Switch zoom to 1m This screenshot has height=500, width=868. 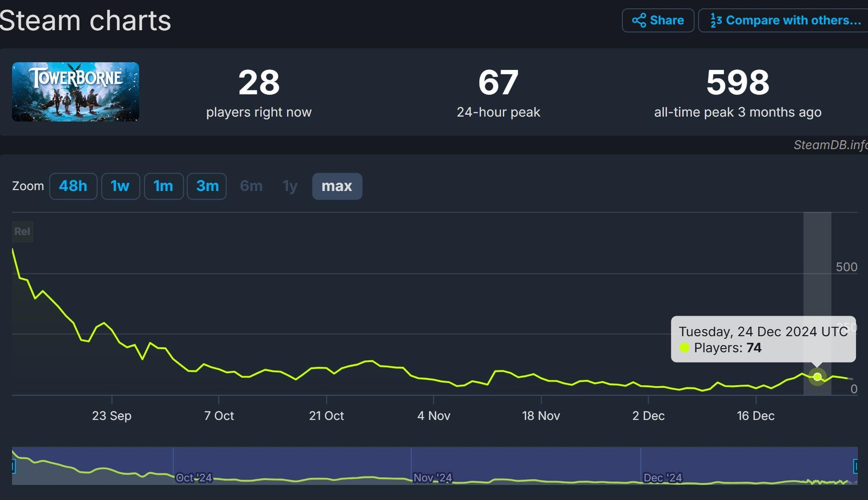click(163, 186)
